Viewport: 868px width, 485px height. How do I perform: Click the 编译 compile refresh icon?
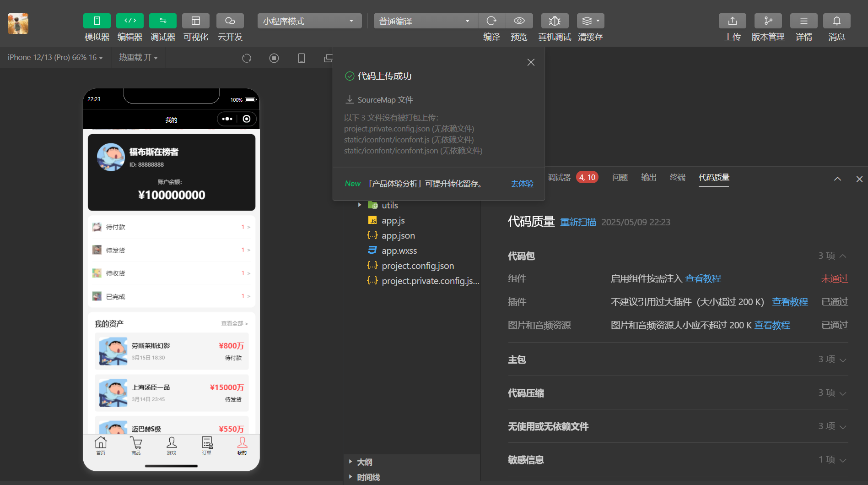pyautogui.click(x=492, y=21)
